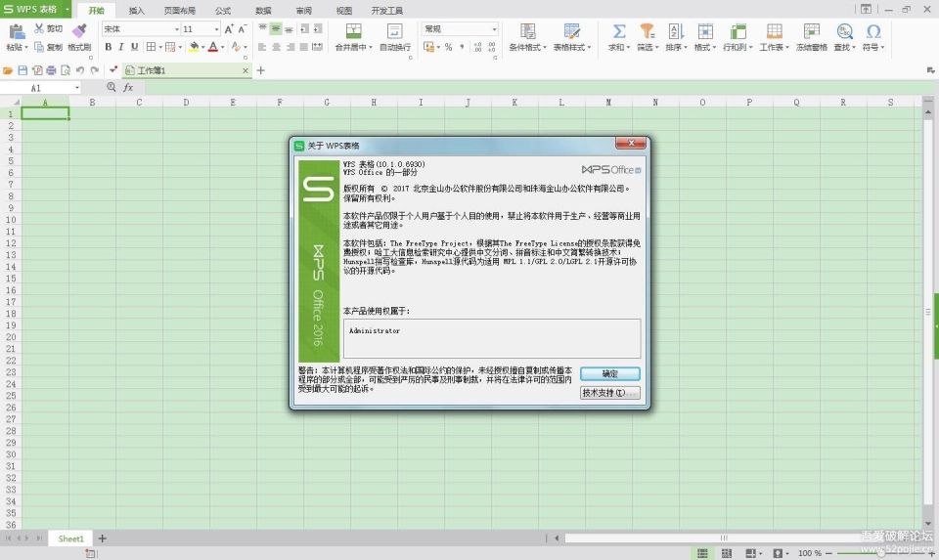
Task: Click the fill color paint bucket
Action: point(194,47)
